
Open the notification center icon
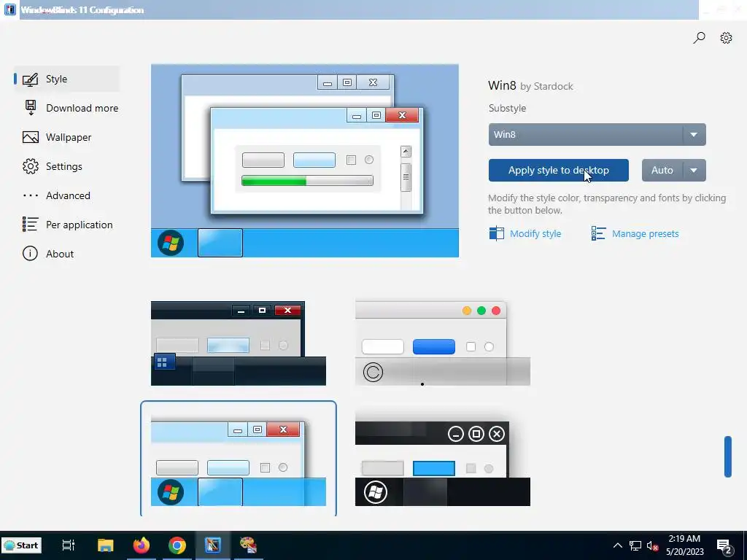[x=724, y=546]
